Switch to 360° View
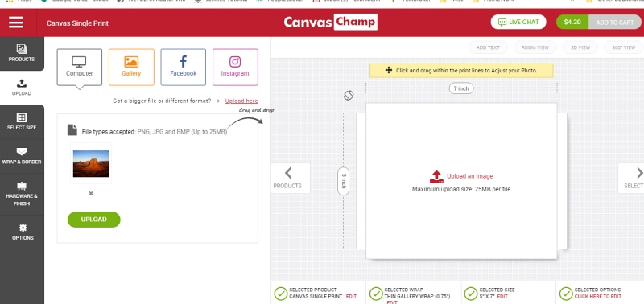Viewport: 644px width, 304px height. 623,47
